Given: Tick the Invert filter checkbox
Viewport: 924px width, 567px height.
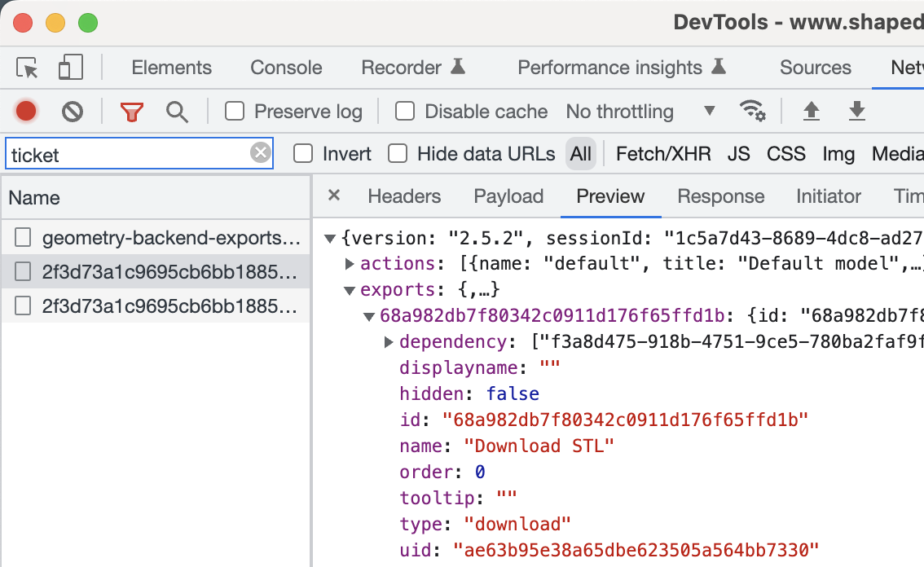Looking at the screenshot, I should [303, 153].
